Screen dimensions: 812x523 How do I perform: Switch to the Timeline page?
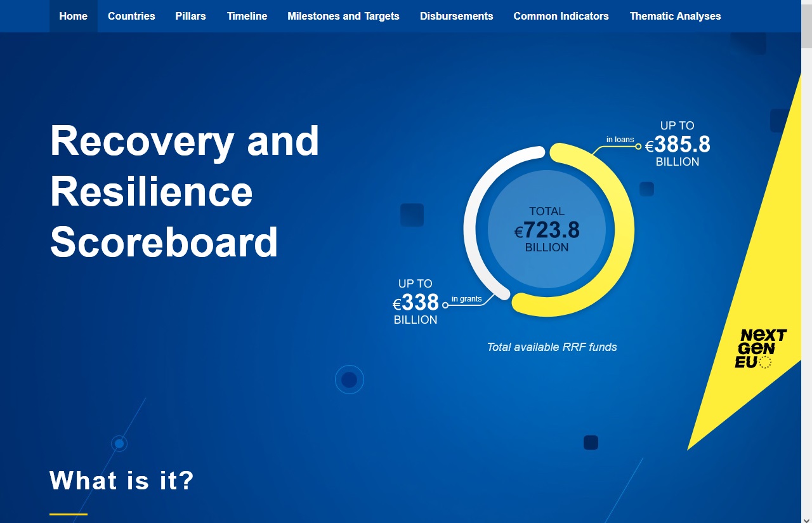[x=247, y=16]
